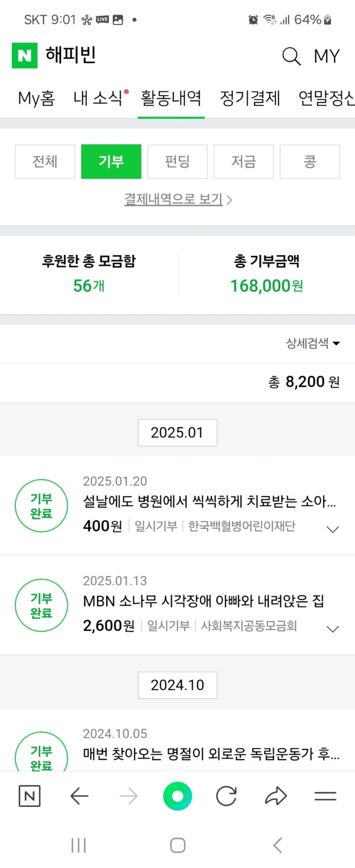Open the MY page link
The width and height of the screenshot is (355, 868).
pyautogui.click(x=326, y=56)
